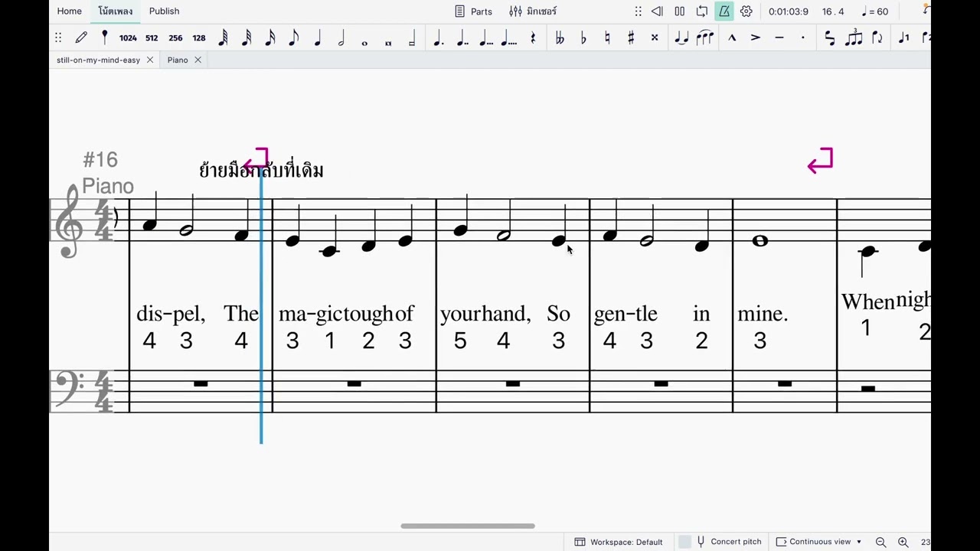Image resolution: width=980 pixels, height=551 pixels.
Task: Close the still-on-my-mind-easy tab
Action: 150,60
